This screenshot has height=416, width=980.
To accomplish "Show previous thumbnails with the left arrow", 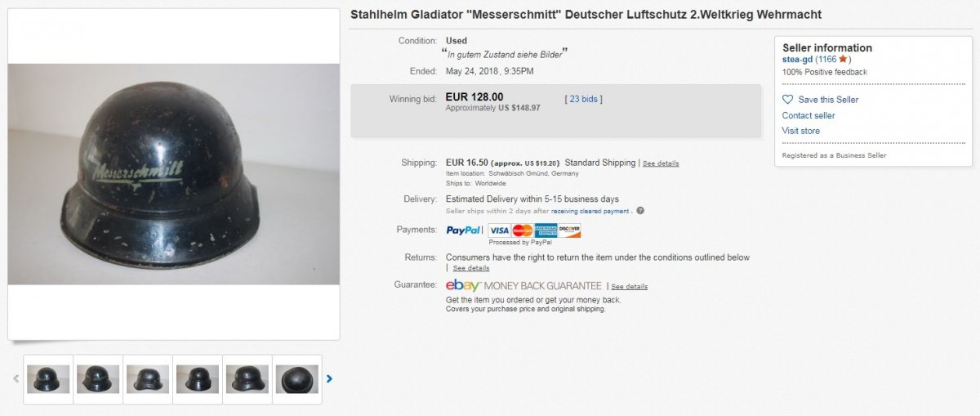I will pos(16,378).
